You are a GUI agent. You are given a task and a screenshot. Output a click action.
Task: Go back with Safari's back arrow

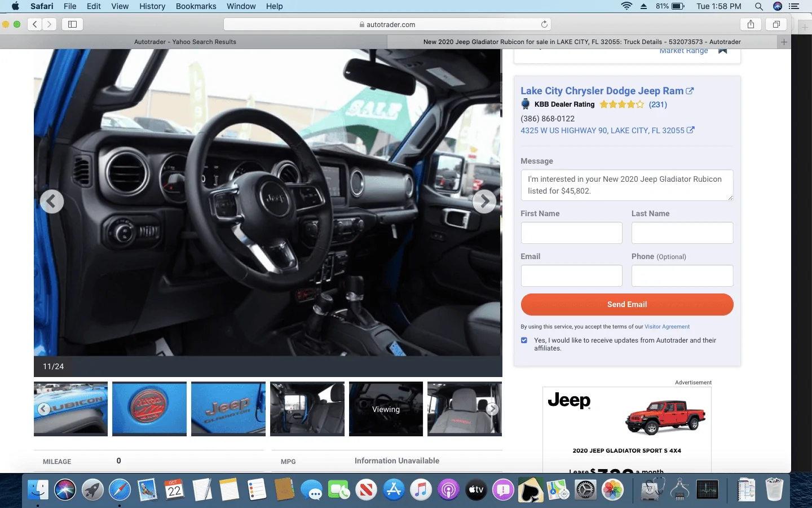(x=35, y=24)
